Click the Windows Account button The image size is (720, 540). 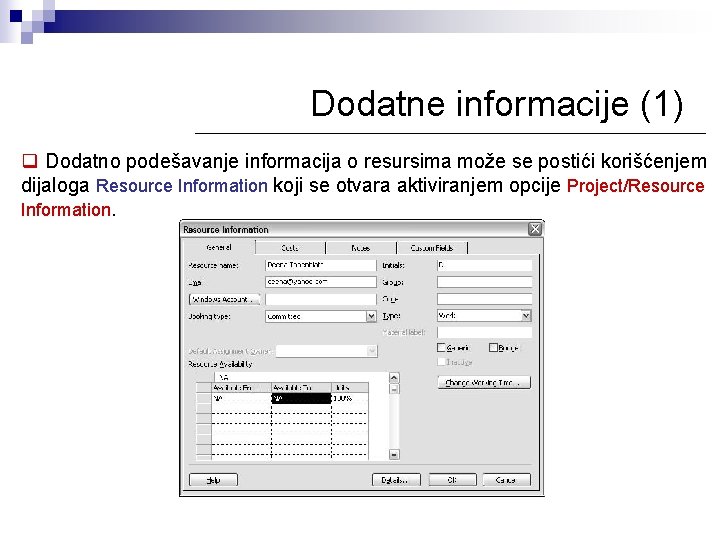(224, 299)
